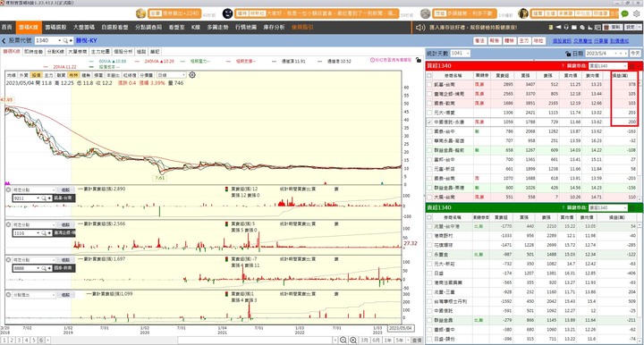
Task: Check the select-all box in 賣超 table header
Action: [429, 217]
